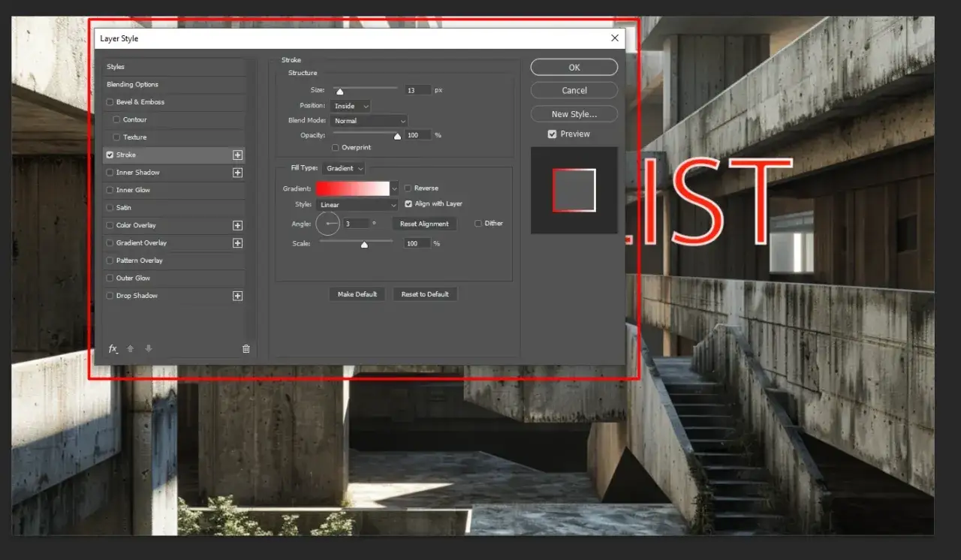
Task: Select the Satin effect row
Action: point(174,208)
